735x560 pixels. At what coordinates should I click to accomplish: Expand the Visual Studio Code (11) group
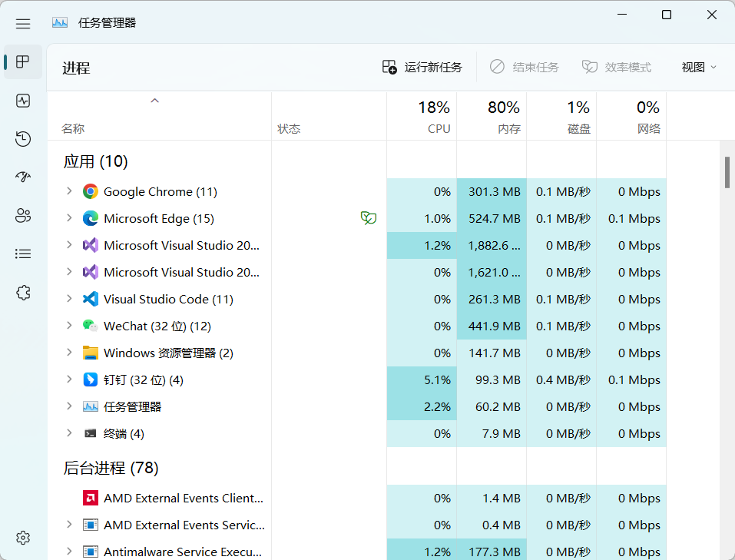coord(69,298)
